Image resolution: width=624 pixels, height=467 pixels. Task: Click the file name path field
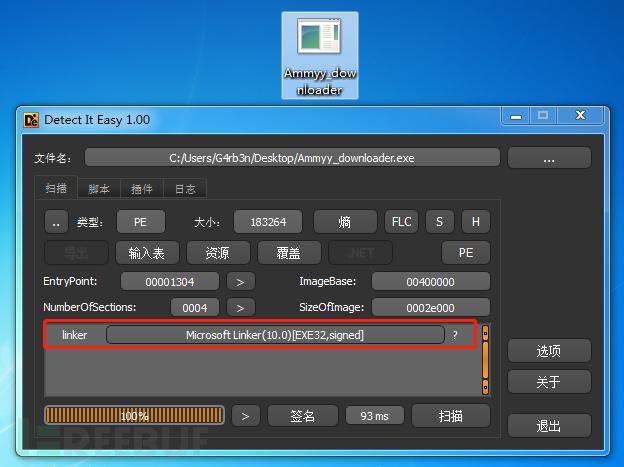click(x=292, y=158)
